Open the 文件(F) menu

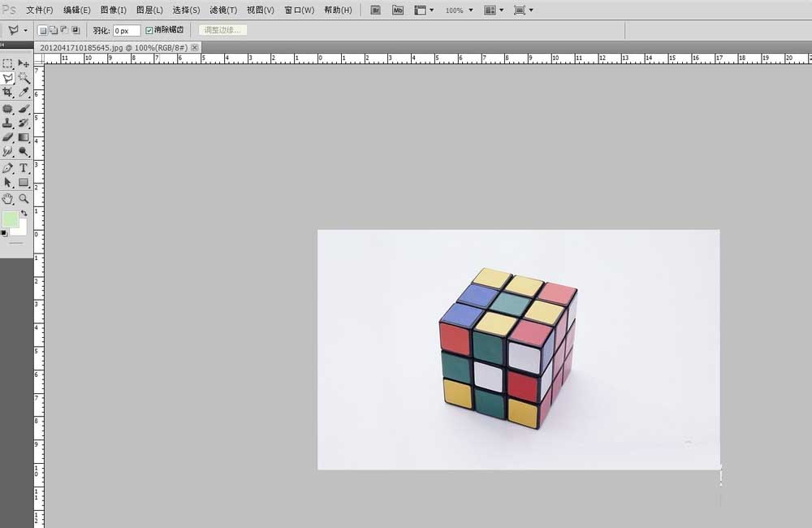tap(39, 10)
